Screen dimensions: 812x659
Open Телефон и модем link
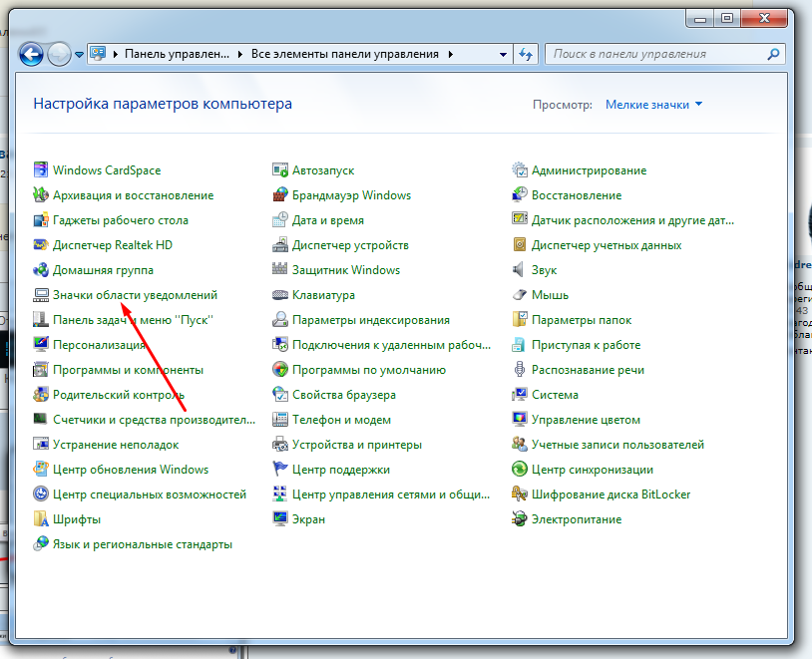(x=341, y=420)
